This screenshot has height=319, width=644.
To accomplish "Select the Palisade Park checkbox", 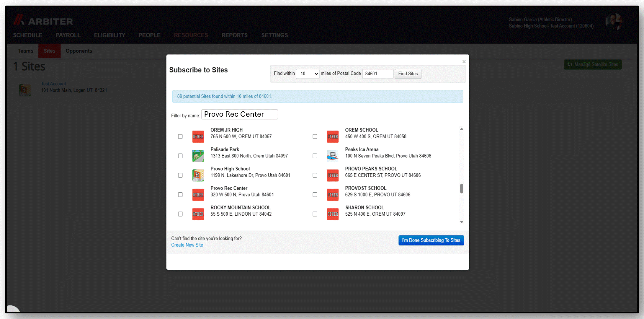I will 180,156.
